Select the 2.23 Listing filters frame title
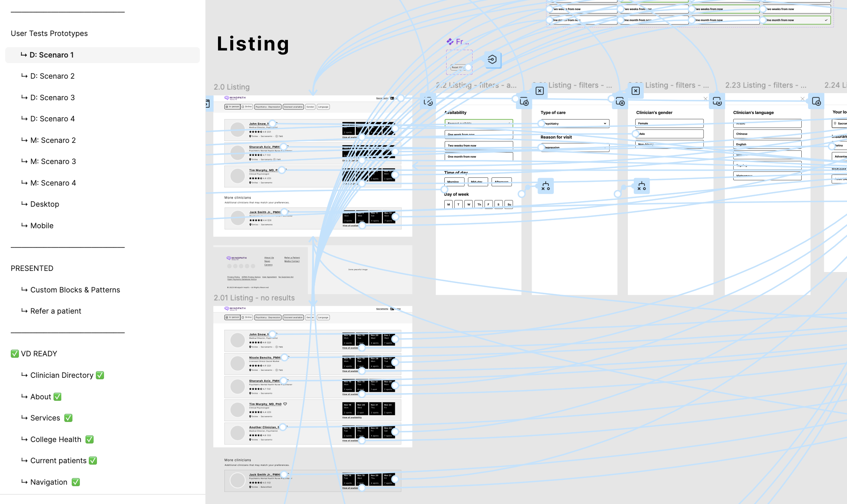The image size is (847, 504). pyautogui.click(x=765, y=85)
